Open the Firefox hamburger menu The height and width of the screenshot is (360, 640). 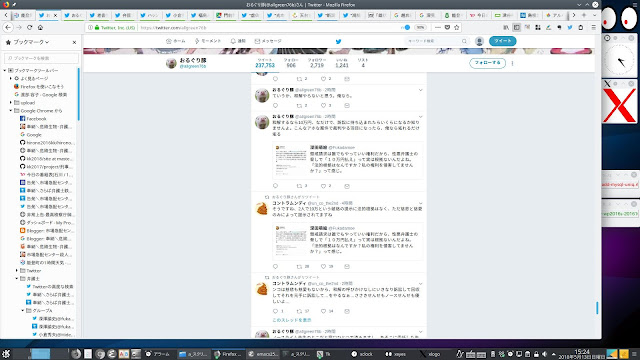pyautogui.click(x=593, y=27)
